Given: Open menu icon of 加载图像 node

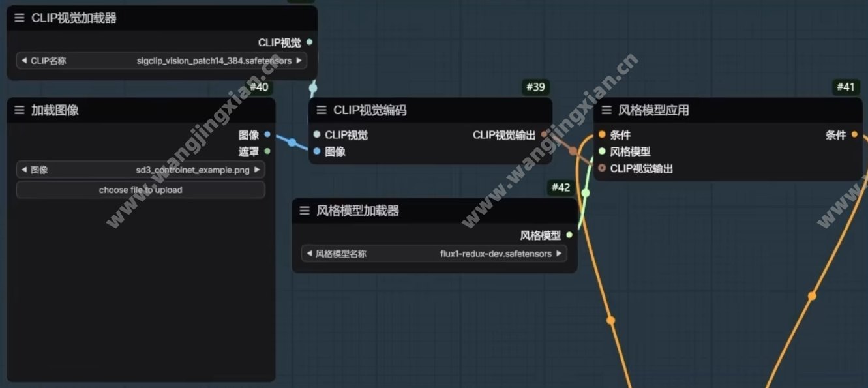Looking at the screenshot, I should pyautogui.click(x=19, y=110).
